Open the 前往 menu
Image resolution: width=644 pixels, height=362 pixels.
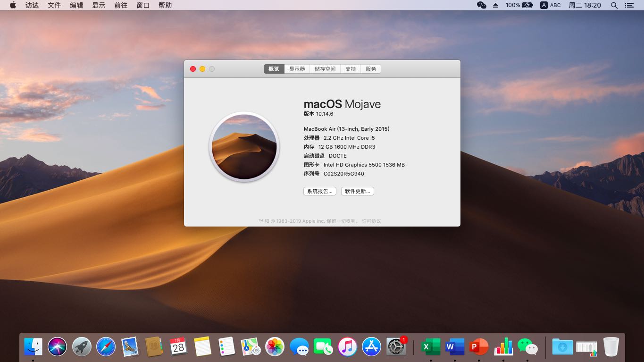(x=121, y=5)
